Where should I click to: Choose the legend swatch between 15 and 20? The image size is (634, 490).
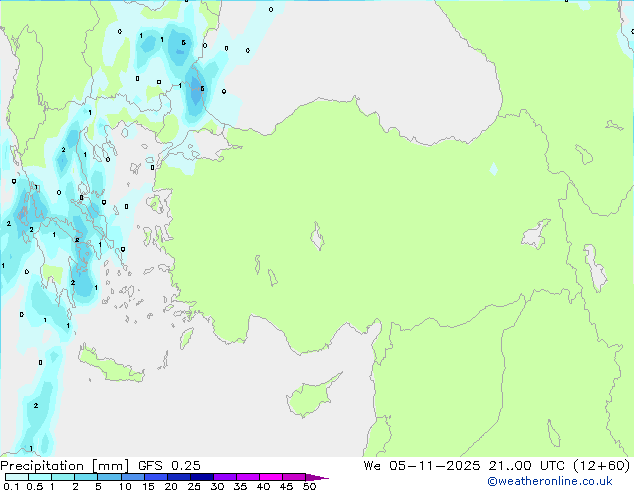coord(155,477)
